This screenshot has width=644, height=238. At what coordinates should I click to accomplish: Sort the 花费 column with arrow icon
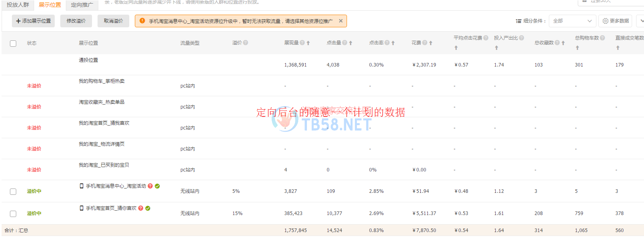click(431, 43)
